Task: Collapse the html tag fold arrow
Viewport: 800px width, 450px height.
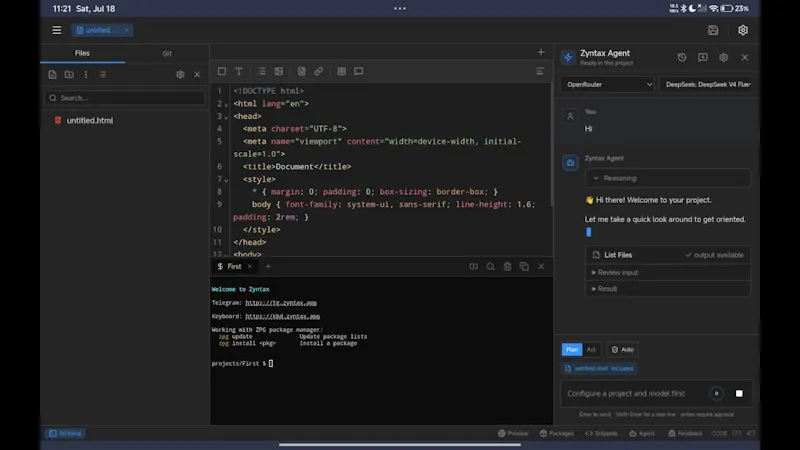Action: [226, 105]
